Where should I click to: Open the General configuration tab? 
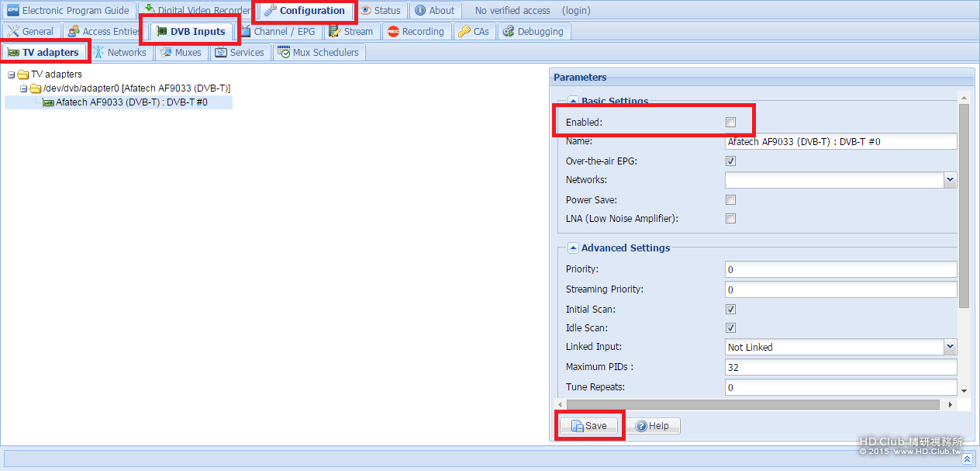point(31,32)
